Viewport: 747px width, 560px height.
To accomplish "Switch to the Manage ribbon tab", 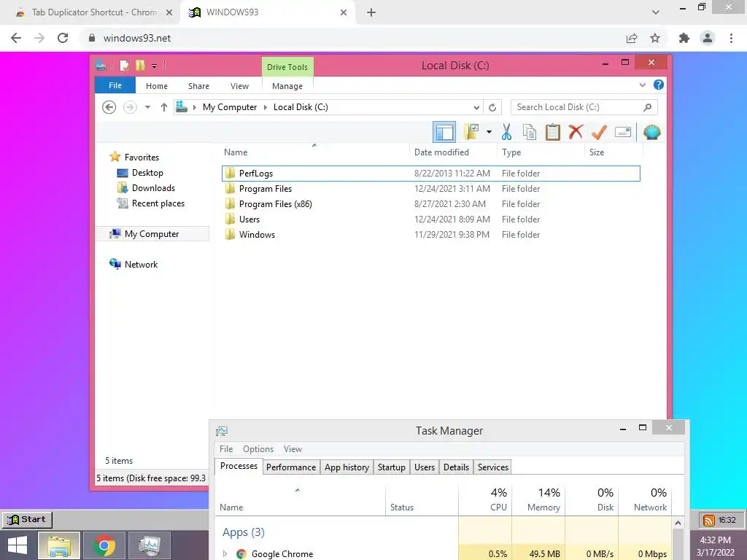I will [287, 86].
